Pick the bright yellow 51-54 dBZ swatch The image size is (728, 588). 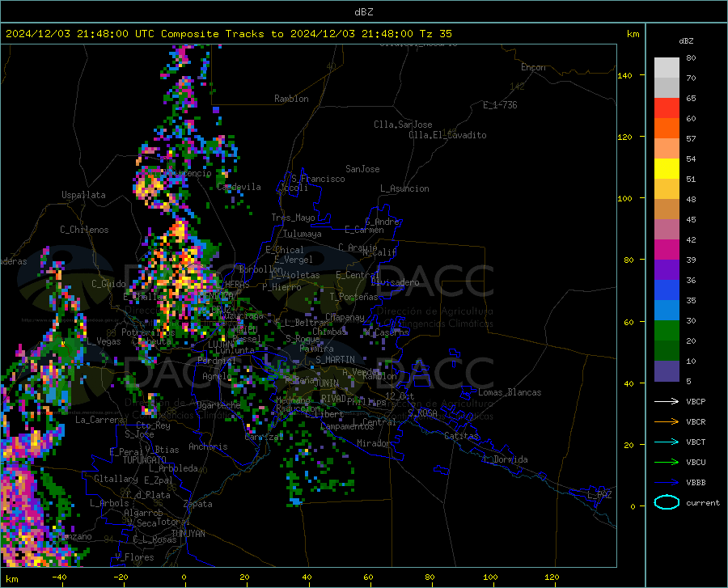[x=667, y=169]
